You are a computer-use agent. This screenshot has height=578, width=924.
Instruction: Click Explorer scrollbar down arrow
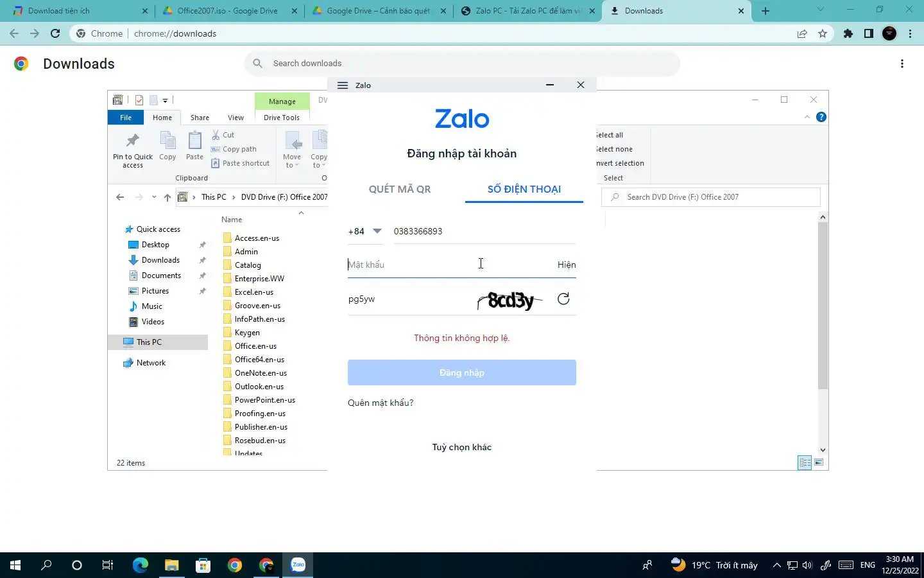tap(823, 450)
